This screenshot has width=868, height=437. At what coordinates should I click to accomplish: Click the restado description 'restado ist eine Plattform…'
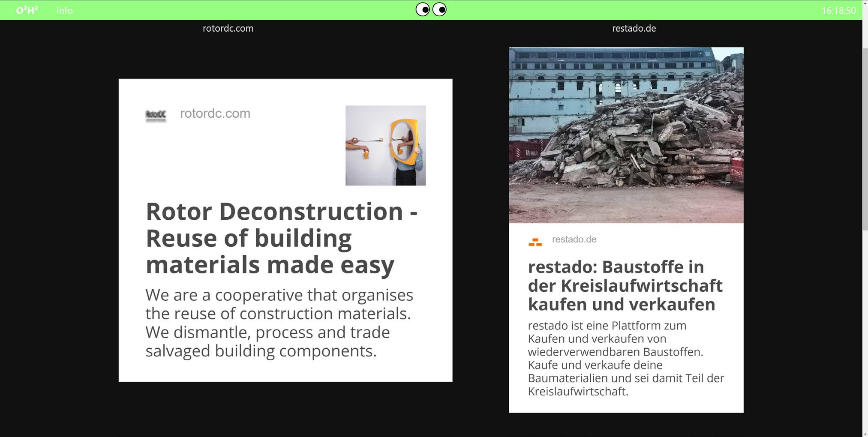626,358
